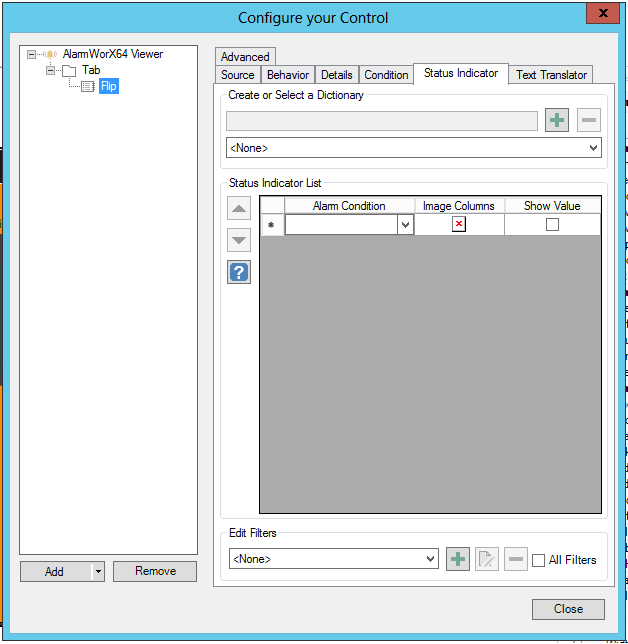This screenshot has width=628, height=644.
Task: Click the green plus add filter icon
Action: 457,559
